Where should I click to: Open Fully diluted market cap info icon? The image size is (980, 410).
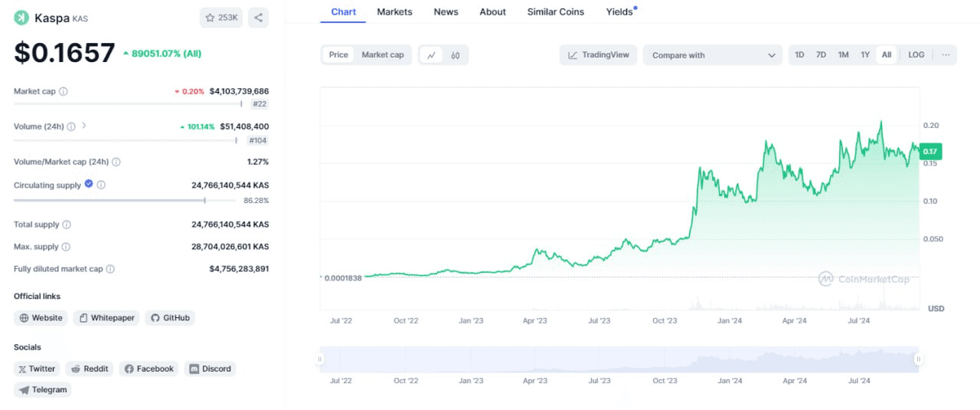pos(110,269)
